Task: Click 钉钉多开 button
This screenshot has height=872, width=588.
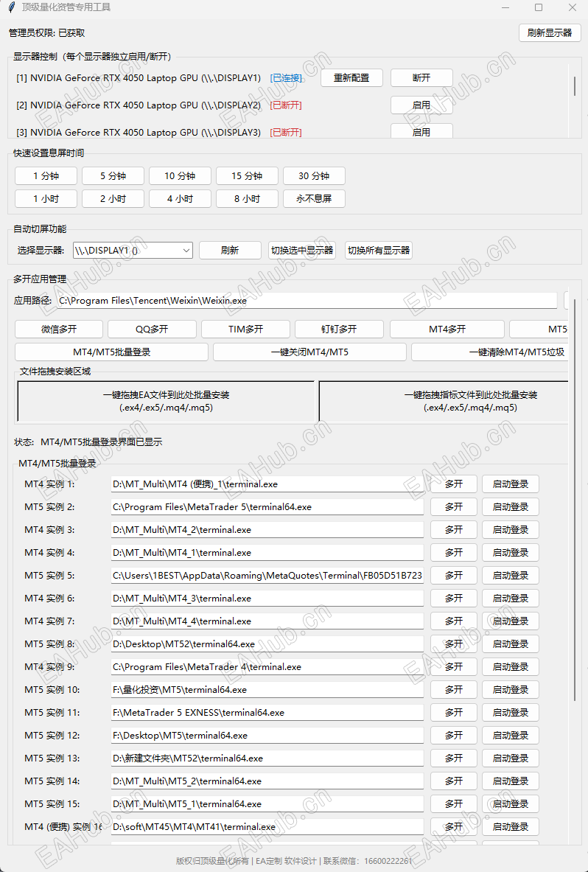Action: [x=339, y=329]
